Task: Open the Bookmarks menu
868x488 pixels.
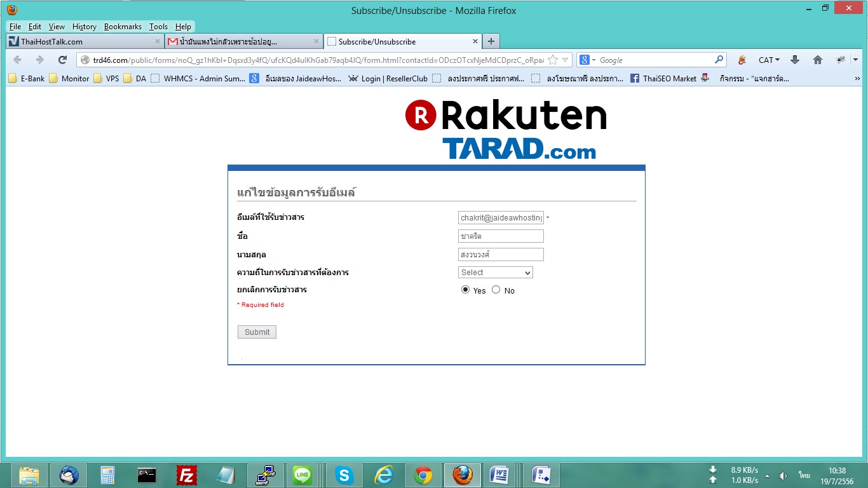Action: (x=123, y=27)
